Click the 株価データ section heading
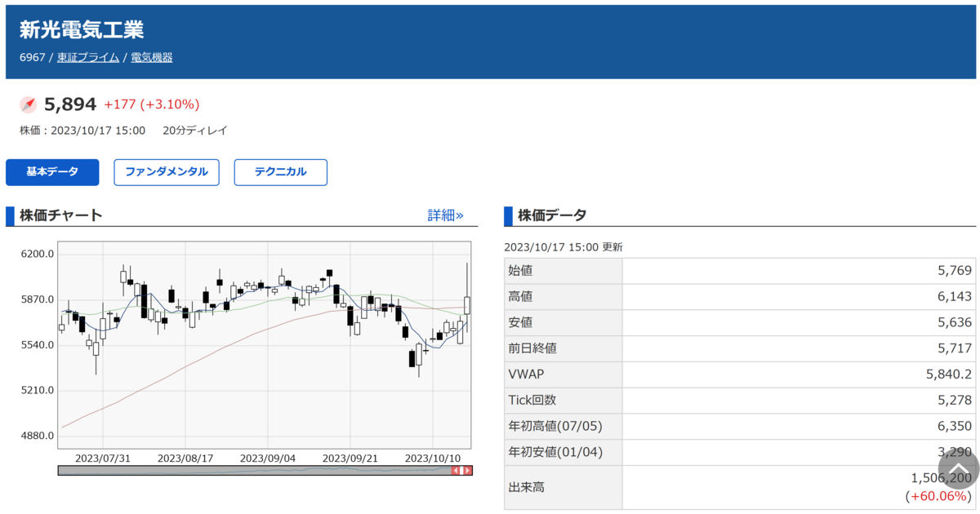 pos(552,215)
